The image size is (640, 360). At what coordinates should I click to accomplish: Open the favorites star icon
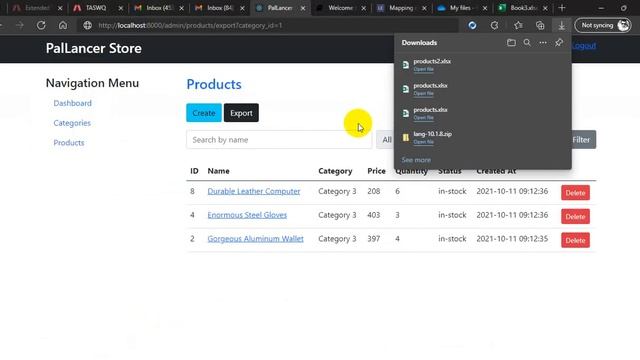point(518,25)
